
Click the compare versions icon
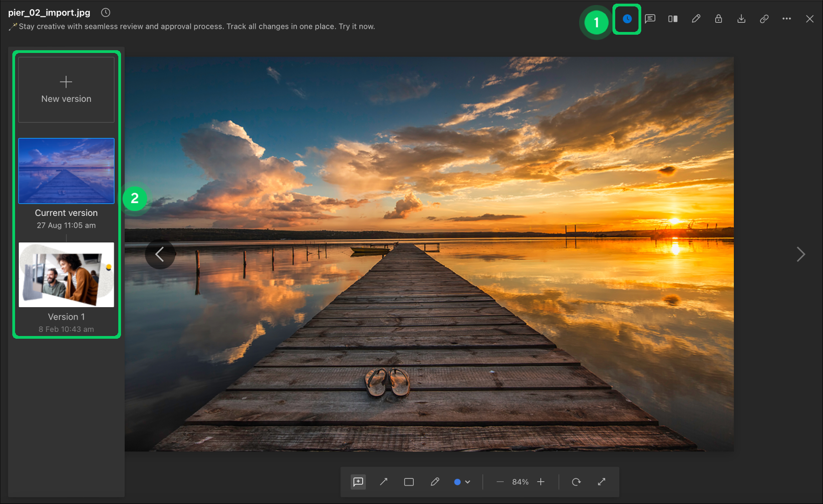coord(673,19)
